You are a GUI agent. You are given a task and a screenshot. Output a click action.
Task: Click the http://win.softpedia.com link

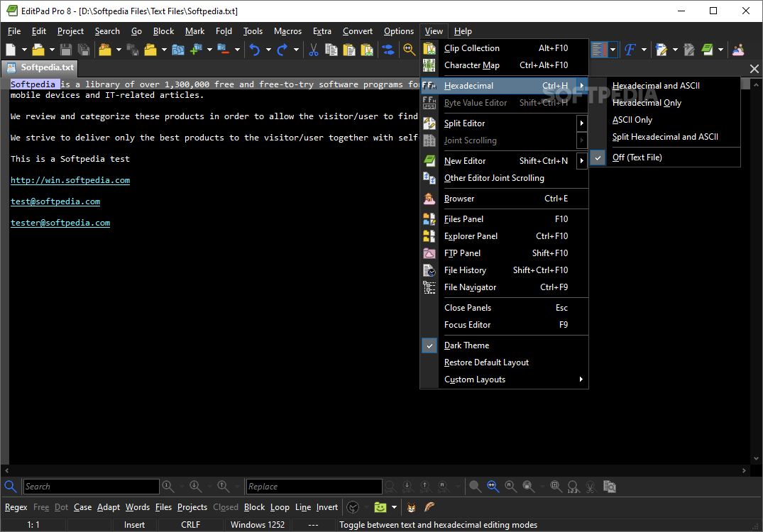[70, 180]
